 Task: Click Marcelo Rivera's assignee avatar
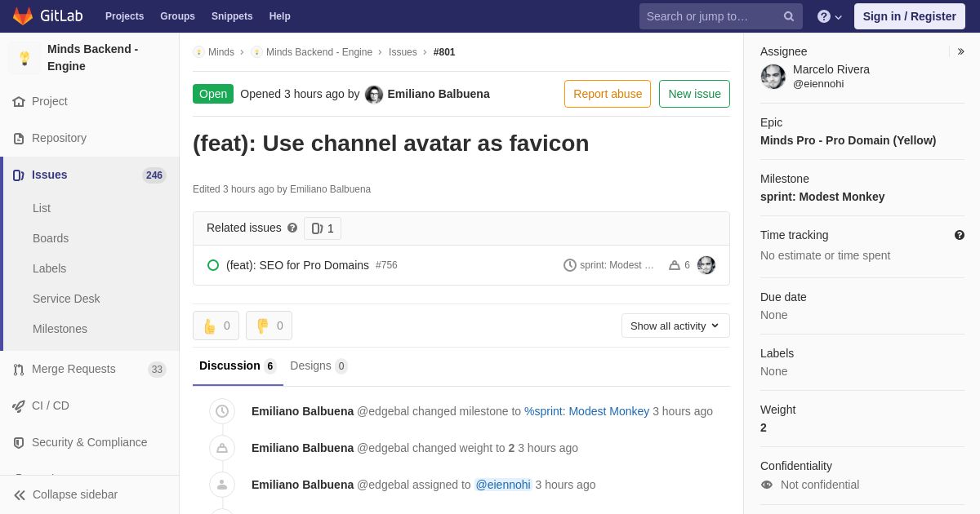tap(773, 77)
